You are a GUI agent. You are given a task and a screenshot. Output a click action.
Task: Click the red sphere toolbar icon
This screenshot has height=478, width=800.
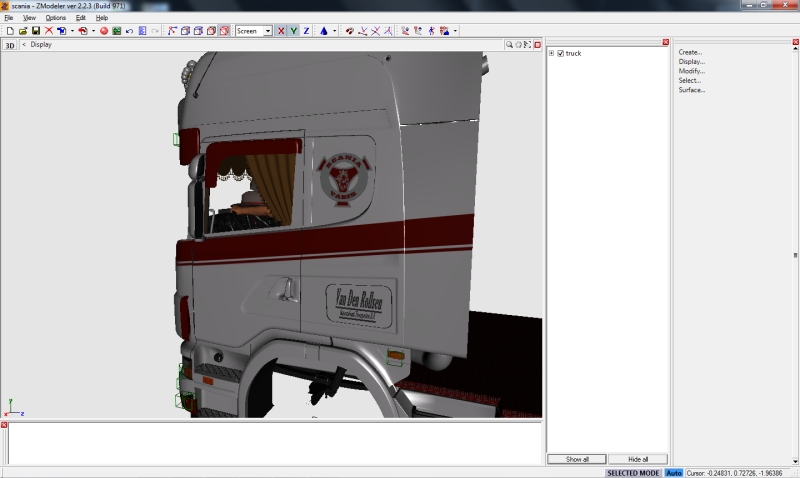(103, 31)
